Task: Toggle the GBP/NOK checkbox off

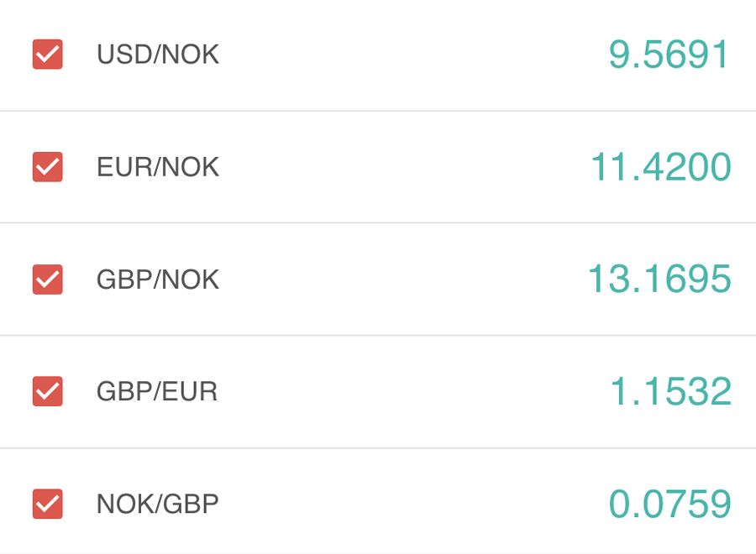Action: click(48, 280)
